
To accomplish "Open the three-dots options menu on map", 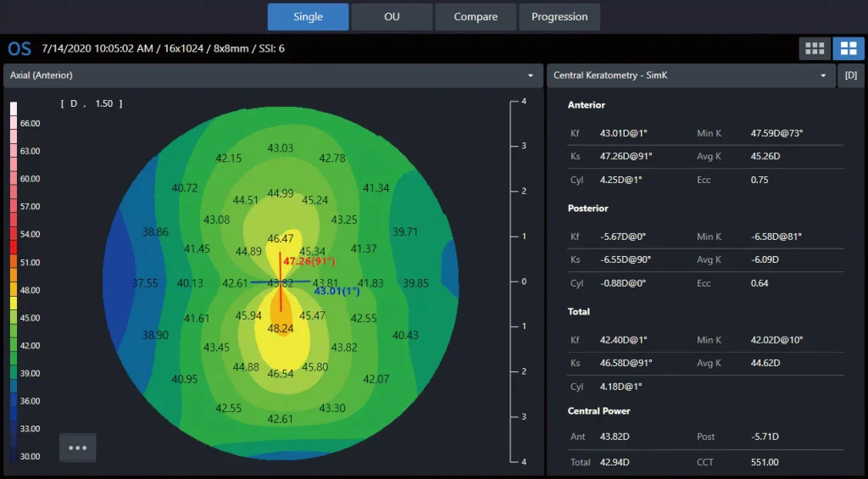I will tap(77, 448).
